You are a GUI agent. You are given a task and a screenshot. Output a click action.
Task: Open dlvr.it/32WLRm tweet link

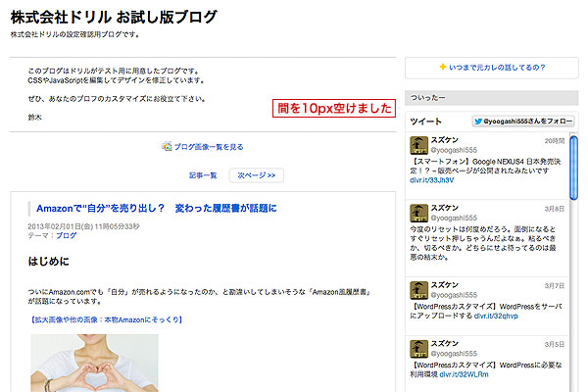(464, 374)
